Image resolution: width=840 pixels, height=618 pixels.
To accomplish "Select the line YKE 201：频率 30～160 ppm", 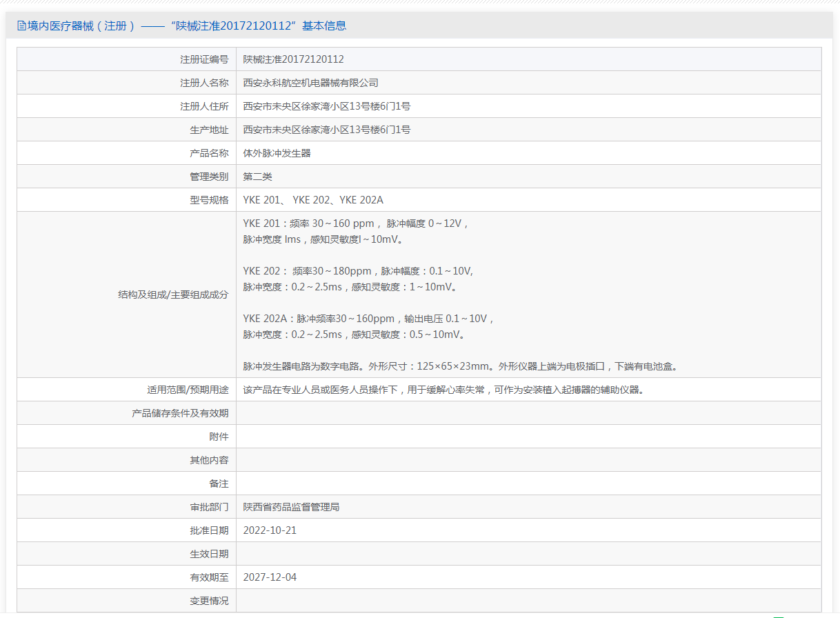I will pyautogui.click(x=356, y=223).
